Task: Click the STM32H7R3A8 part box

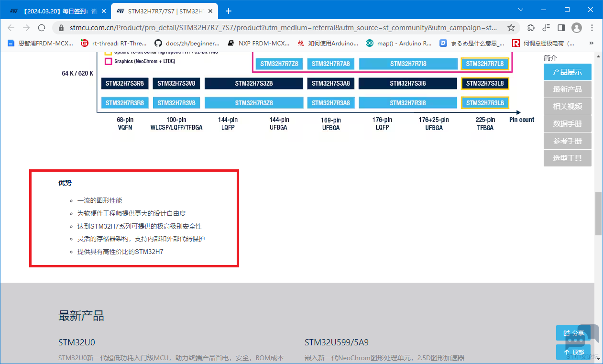Action: 331,103
